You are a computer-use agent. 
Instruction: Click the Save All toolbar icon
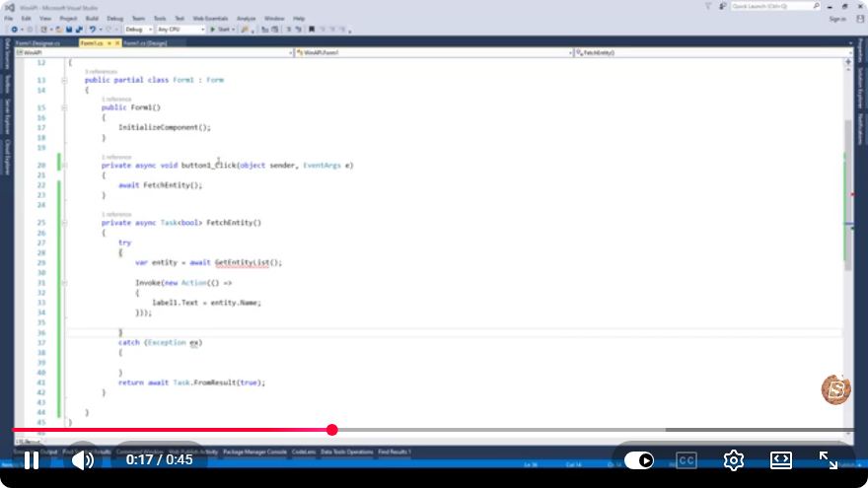pyautogui.click(x=79, y=30)
